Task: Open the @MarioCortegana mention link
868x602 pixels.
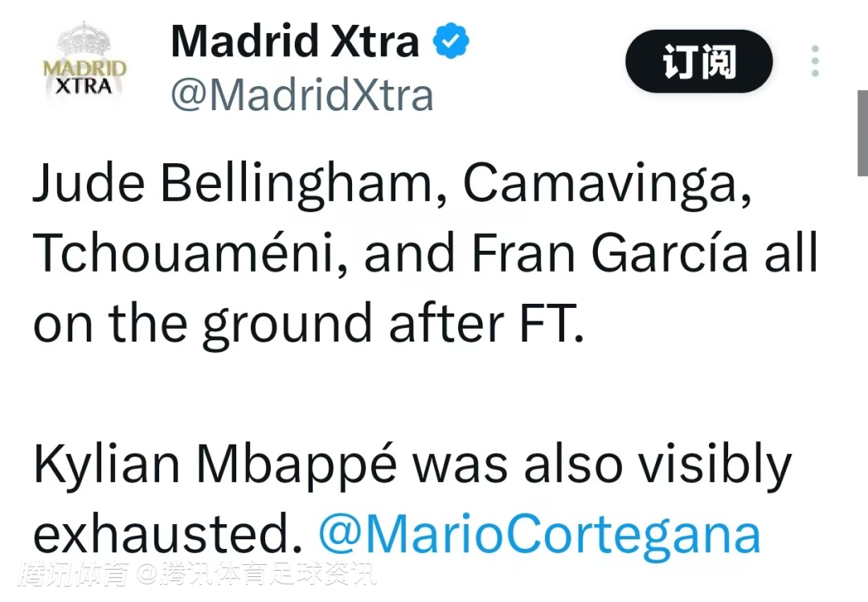Action: click(x=539, y=534)
